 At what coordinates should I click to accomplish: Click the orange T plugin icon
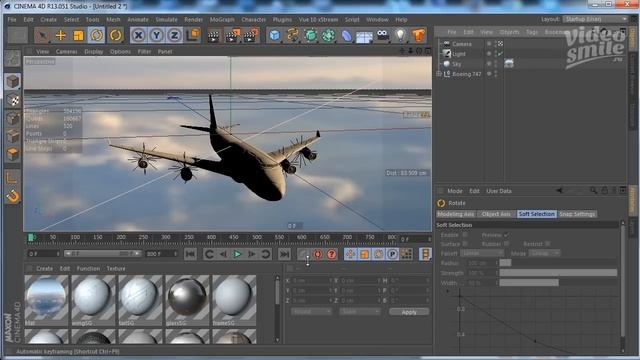click(x=418, y=36)
